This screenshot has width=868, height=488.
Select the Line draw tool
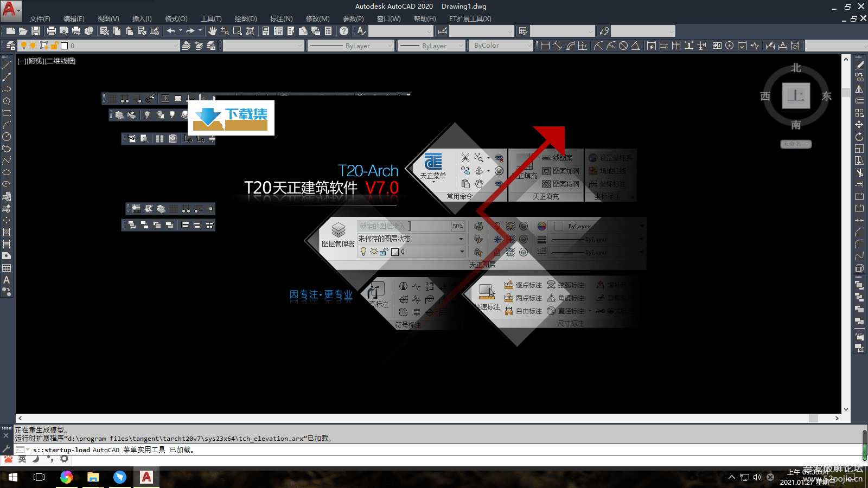coord(7,65)
